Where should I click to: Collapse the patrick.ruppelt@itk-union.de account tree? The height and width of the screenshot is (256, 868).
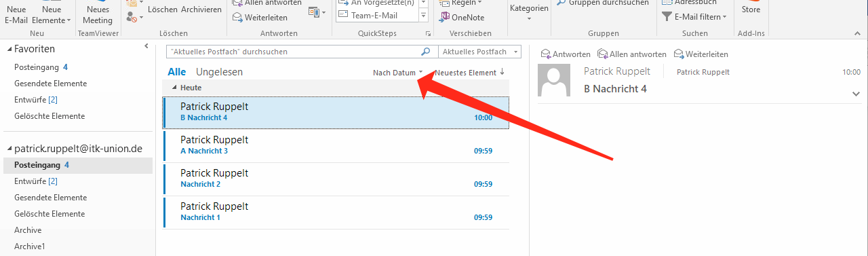9,149
